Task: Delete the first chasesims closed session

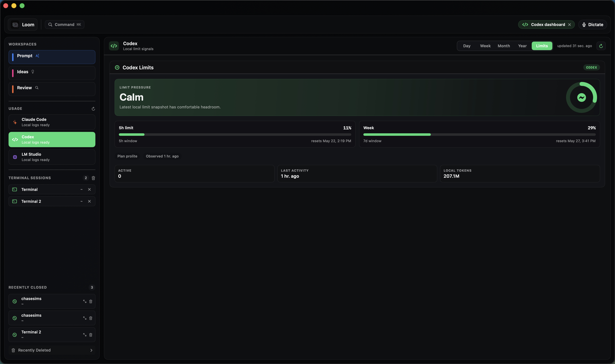Action: [91, 301]
